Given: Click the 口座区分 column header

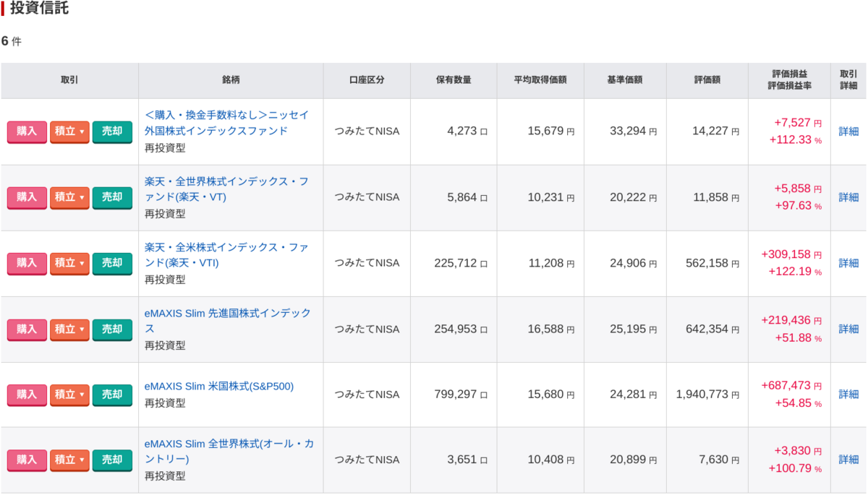Looking at the screenshot, I should click(x=367, y=80).
